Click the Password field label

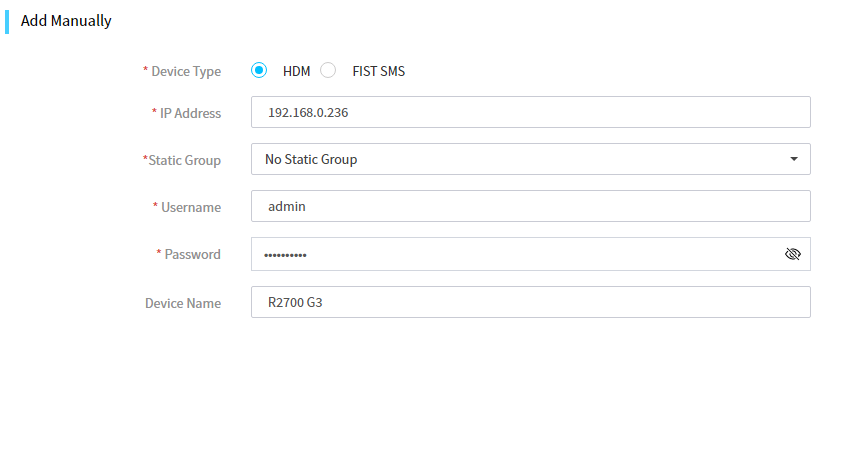189,254
